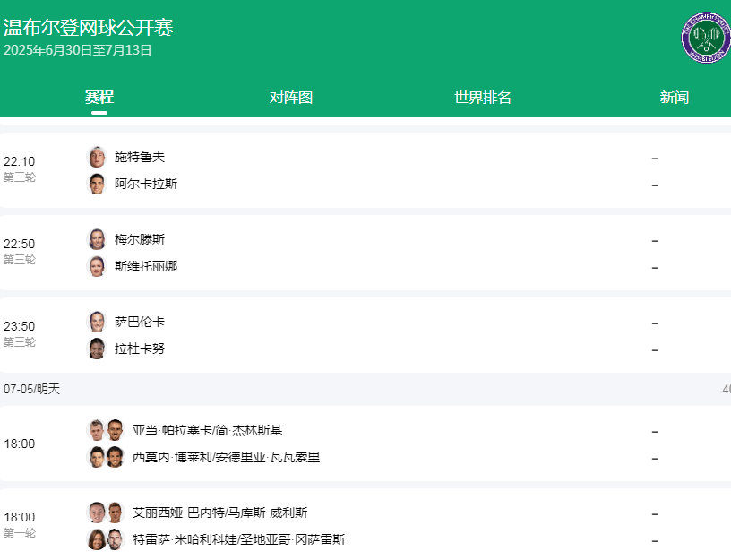Click player name 阿尔卡拉斯
731x560 pixels.
click(146, 184)
